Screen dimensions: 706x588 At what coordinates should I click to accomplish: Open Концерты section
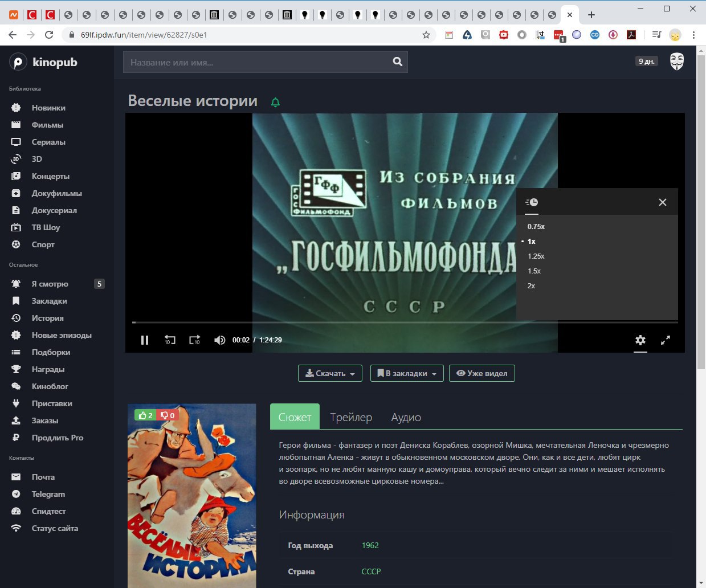tap(51, 176)
